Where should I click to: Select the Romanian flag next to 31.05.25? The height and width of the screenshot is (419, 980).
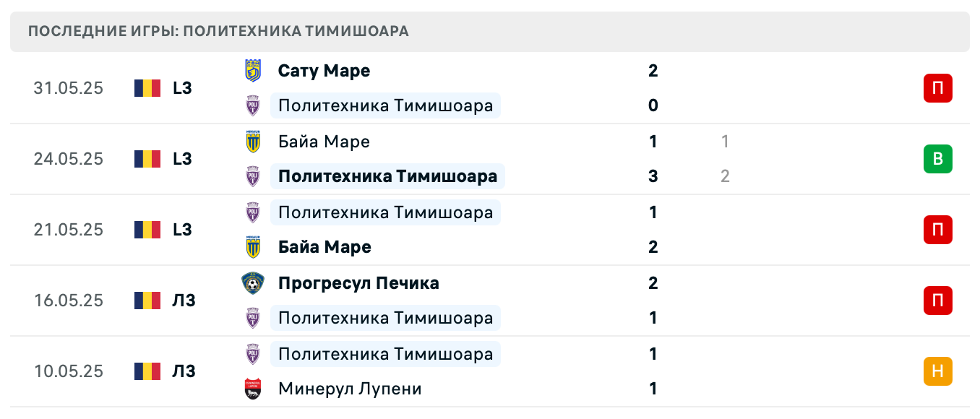tap(147, 87)
